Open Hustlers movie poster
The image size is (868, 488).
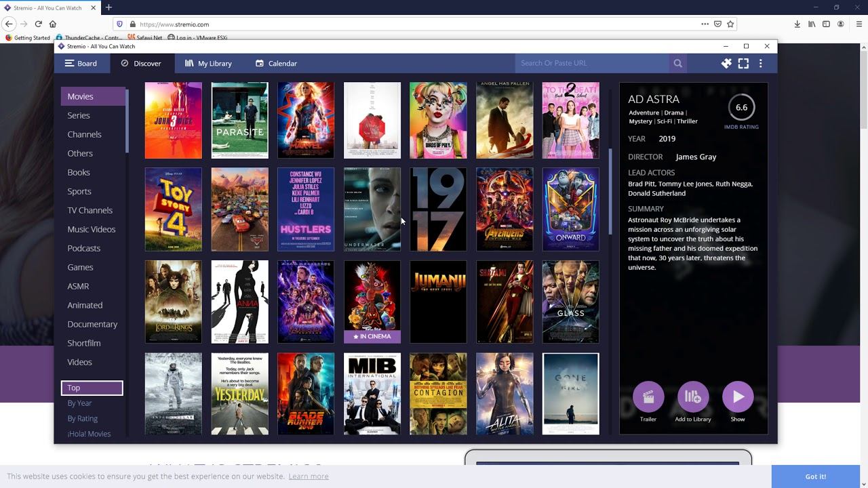(306, 209)
